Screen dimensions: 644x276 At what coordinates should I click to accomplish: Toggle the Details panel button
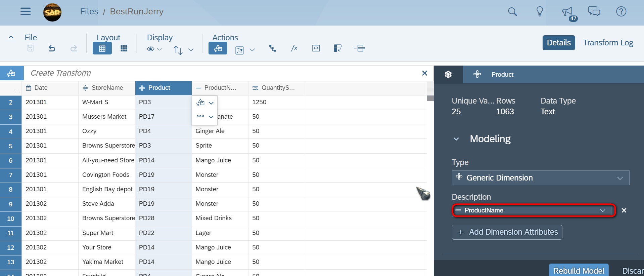(559, 43)
